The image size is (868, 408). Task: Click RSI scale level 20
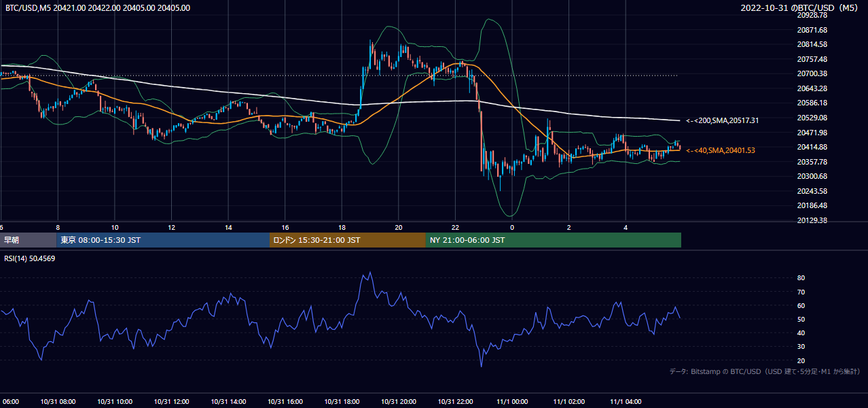801,360
